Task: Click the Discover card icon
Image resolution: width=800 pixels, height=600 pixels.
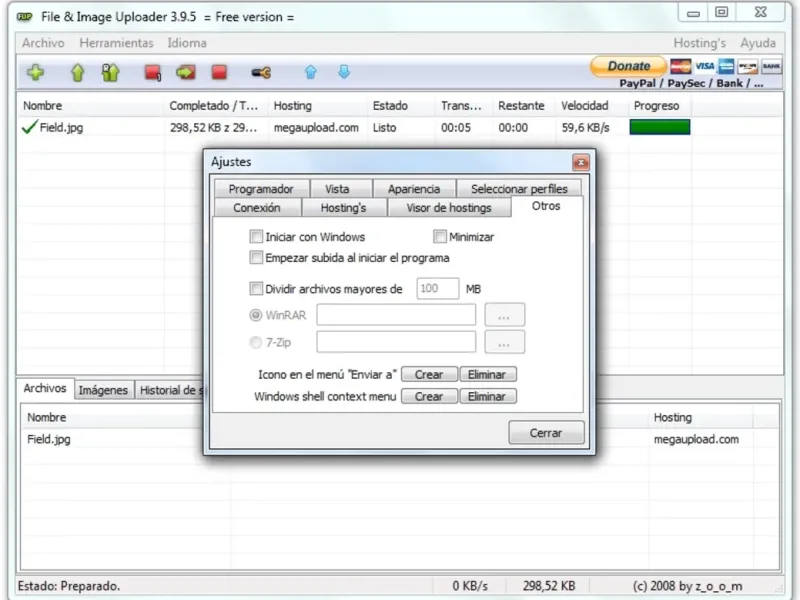Action: [748, 66]
